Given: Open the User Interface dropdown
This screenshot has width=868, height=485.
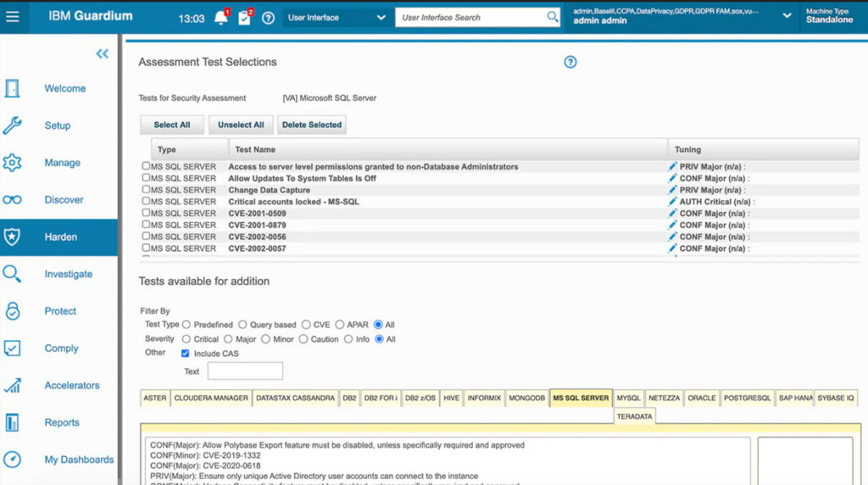Looking at the screenshot, I should click(x=336, y=18).
